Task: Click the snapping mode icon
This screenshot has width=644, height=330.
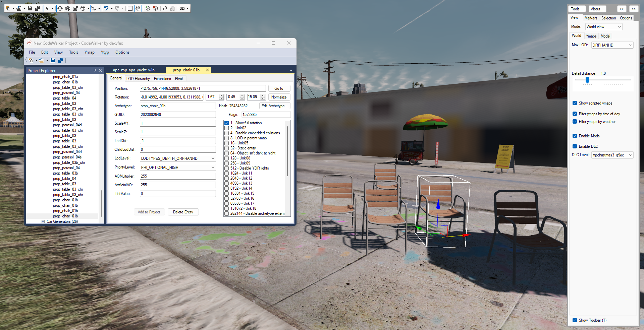Action: pyautogui.click(x=94, y=8)
